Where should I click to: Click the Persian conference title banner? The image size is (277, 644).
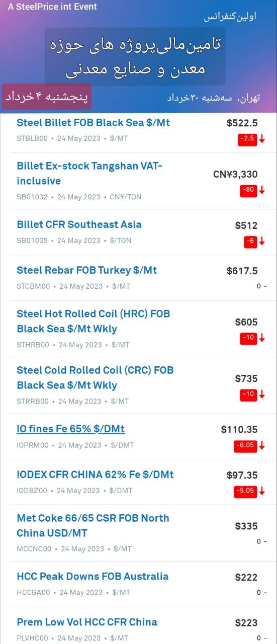[x=135, y=56]
